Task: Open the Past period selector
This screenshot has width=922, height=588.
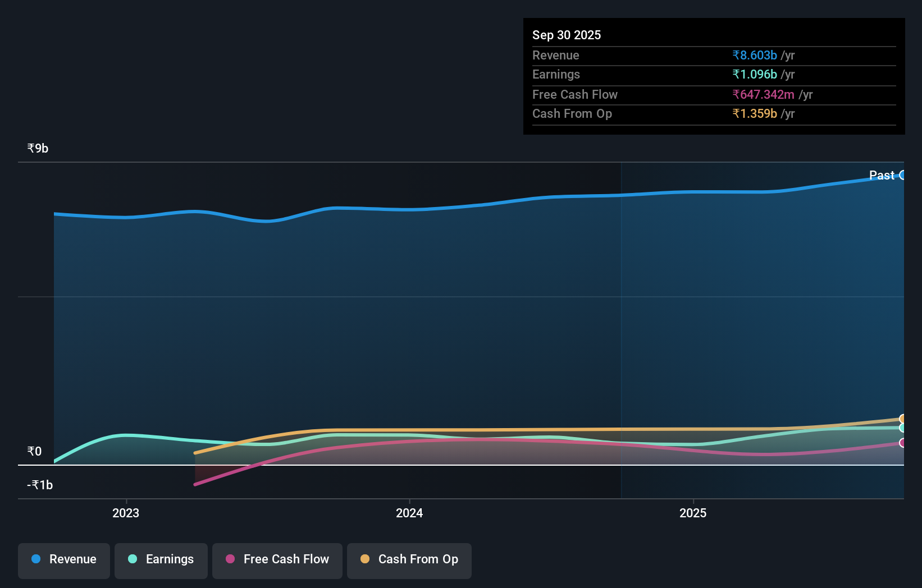Action: point(882,176)
